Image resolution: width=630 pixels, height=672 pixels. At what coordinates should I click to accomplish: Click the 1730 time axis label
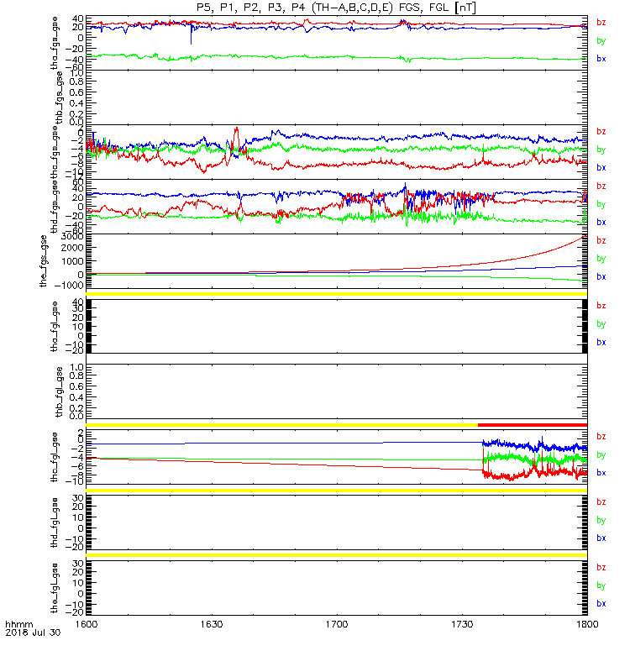coord(462,624)
